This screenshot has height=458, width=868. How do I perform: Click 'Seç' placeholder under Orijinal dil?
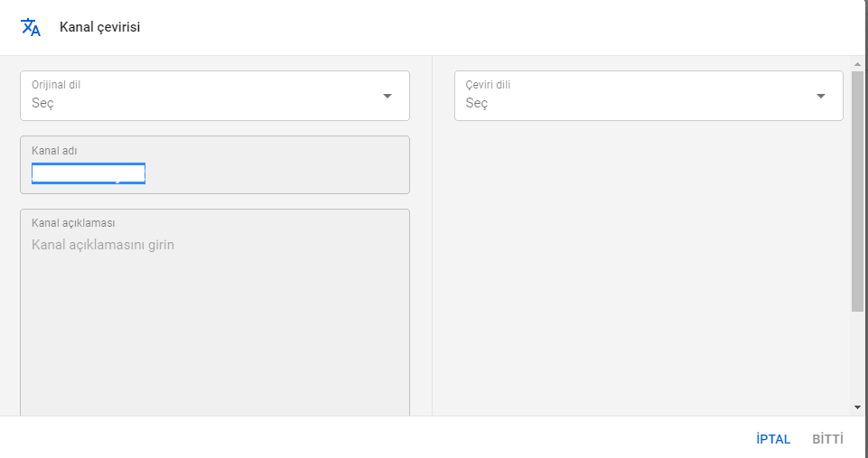(43, 103)
